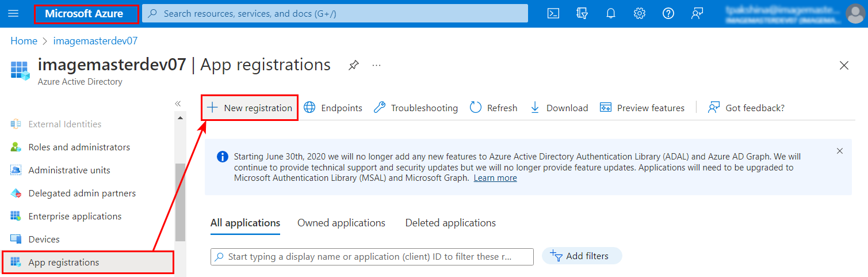Image resolution: width=868 pixels, height=277 pixels.
Task: Close the App registrations blade
Action: click(844, 66)
